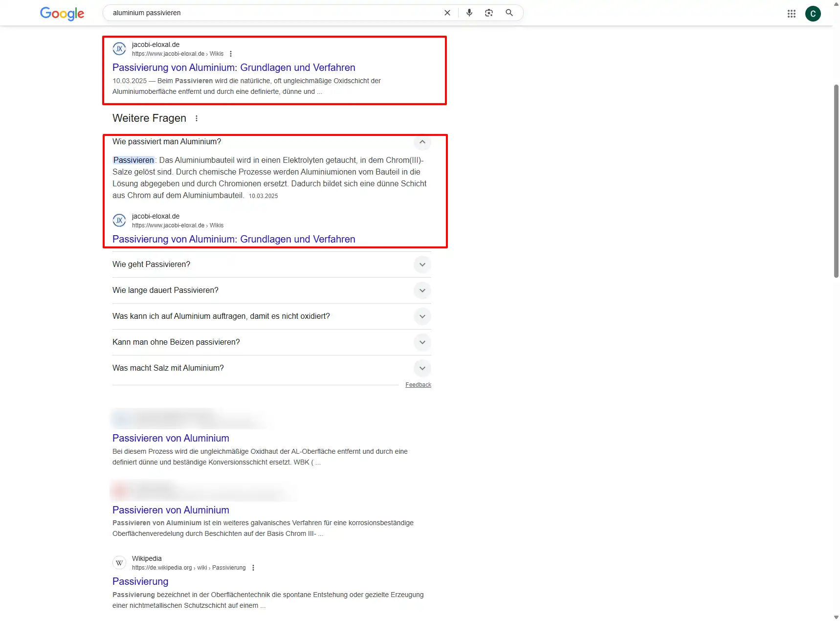Open three-dot menu beside Wikipedia result
This screenshot has width=840, height=621.
point(253,568)
